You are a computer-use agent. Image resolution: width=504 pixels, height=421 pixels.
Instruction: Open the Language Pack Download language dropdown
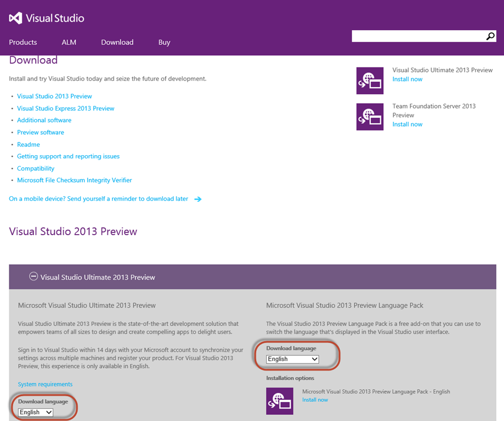click(x=292, y=359)
